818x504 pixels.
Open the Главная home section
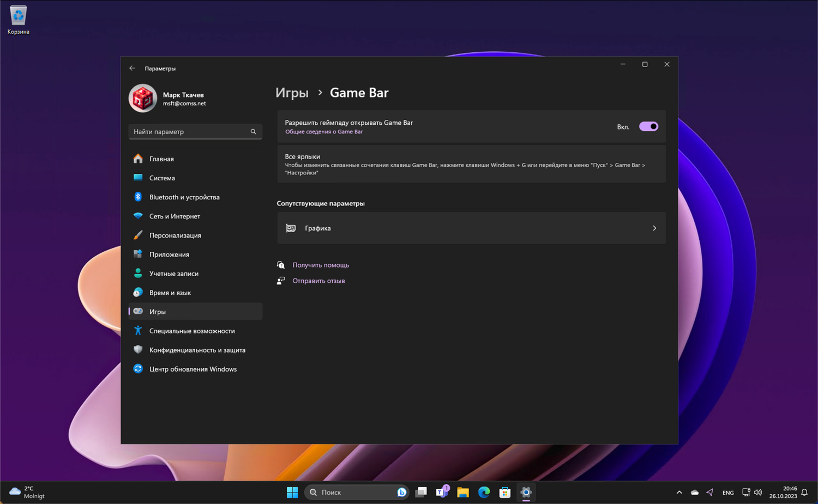click(x=161, y=159)
